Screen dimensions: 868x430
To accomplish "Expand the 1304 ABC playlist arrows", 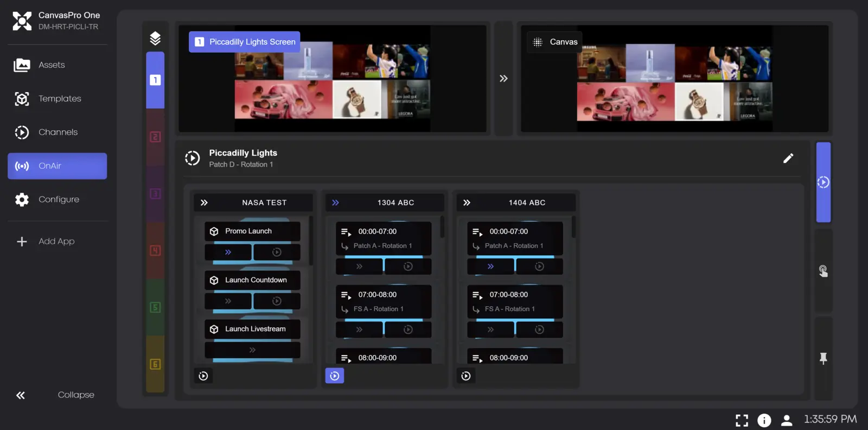I will [335, 203].
